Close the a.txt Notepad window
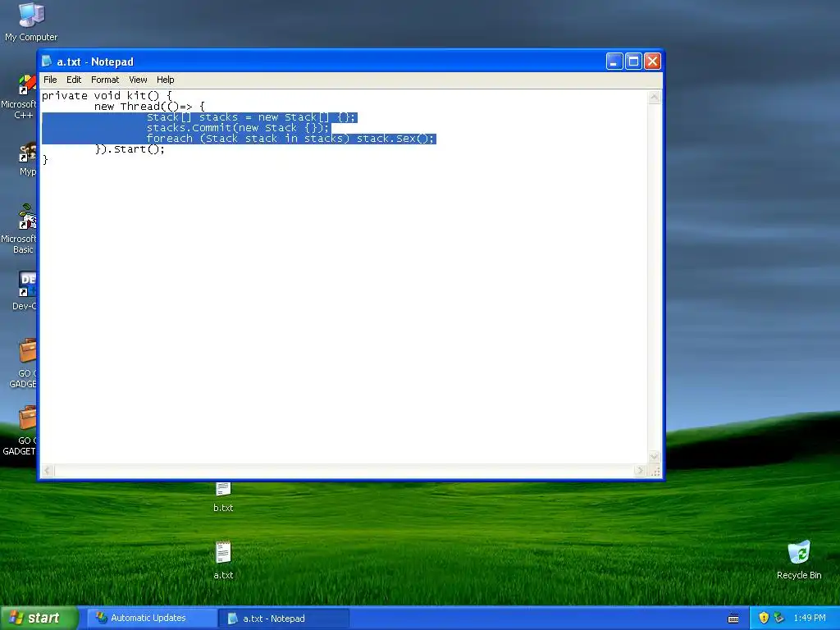This screenshot has height=630, width=840. click(652, 61)
